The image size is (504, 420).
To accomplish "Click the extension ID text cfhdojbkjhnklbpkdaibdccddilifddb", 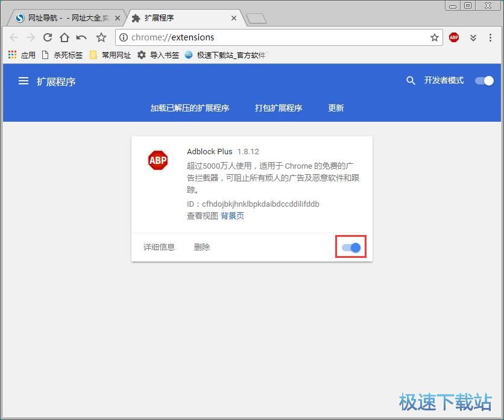I will pos(260,204).
